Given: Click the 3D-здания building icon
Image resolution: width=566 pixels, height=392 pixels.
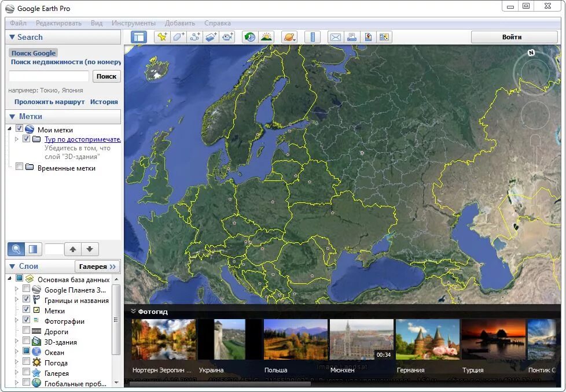Looking at the screenshot, I should pos(36,341).
